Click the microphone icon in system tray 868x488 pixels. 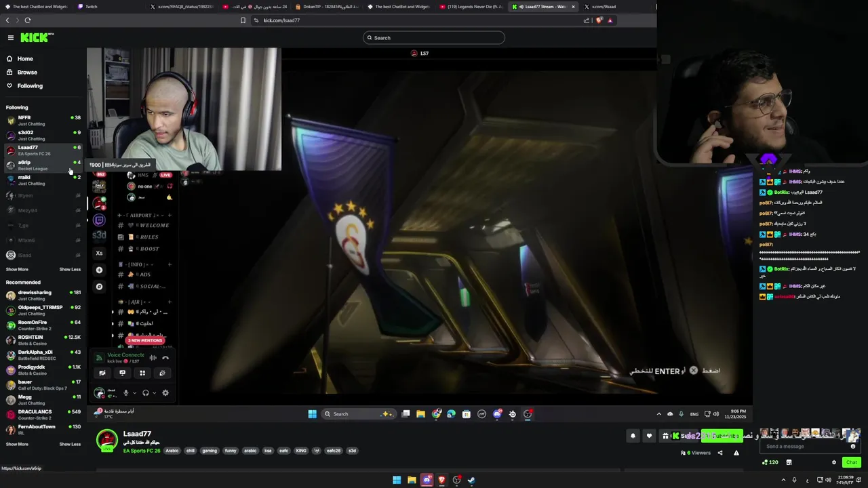pyautogui.click(x=795, y=481)
